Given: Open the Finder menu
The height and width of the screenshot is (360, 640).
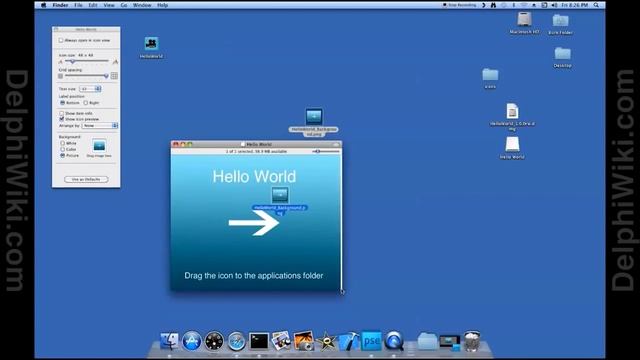Looking at the screenshot, I should click(60, 5).
